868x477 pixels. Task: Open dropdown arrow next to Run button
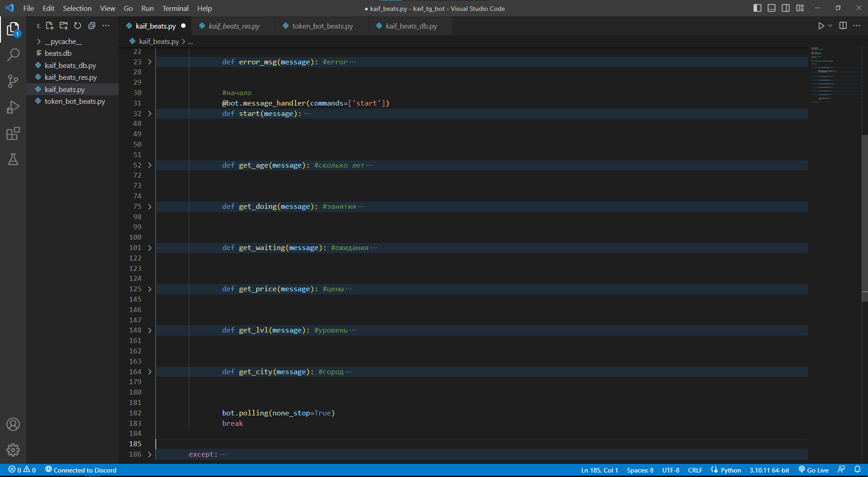830,26
